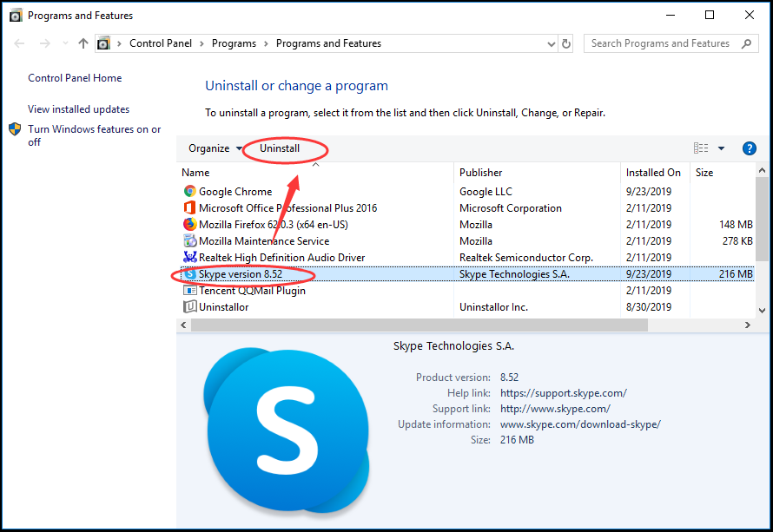Click the horizontal scrollbar left arrow
This screenshot has width=773, height=532.
point(183,325)
